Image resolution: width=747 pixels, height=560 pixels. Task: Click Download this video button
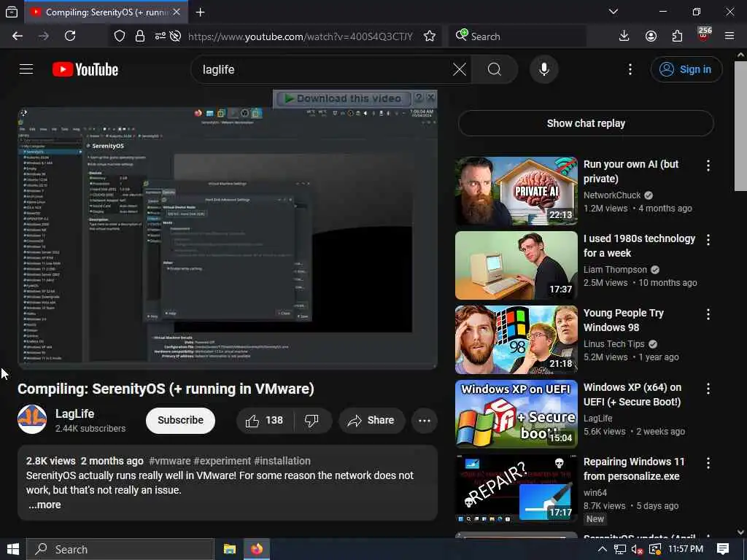(343, 98)
